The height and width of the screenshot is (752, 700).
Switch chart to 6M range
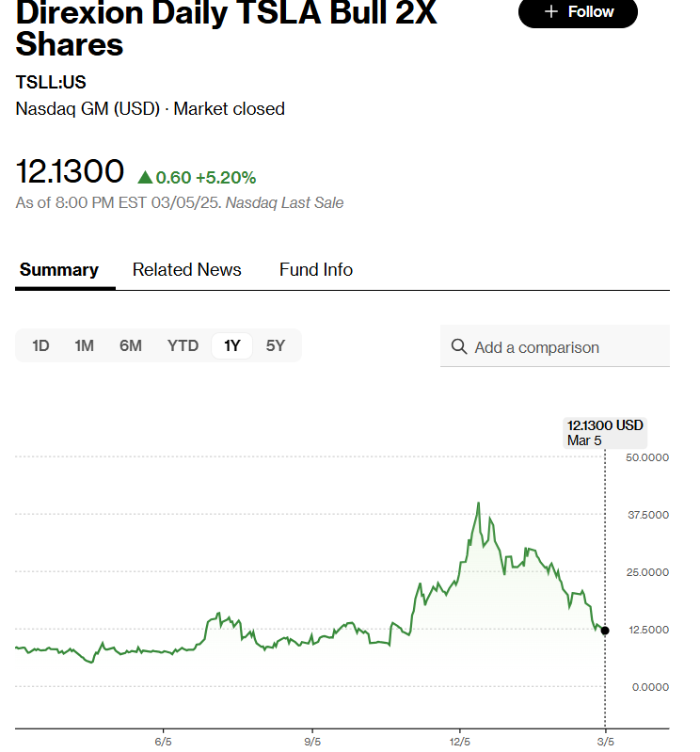click(x=131, y=345)
